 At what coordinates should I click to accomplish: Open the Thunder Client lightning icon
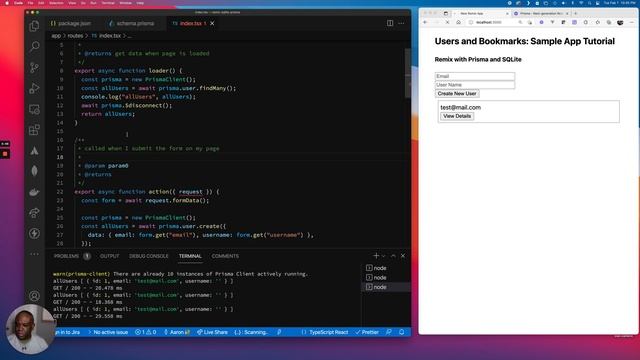pyautogui.click(x=34, y=233)
